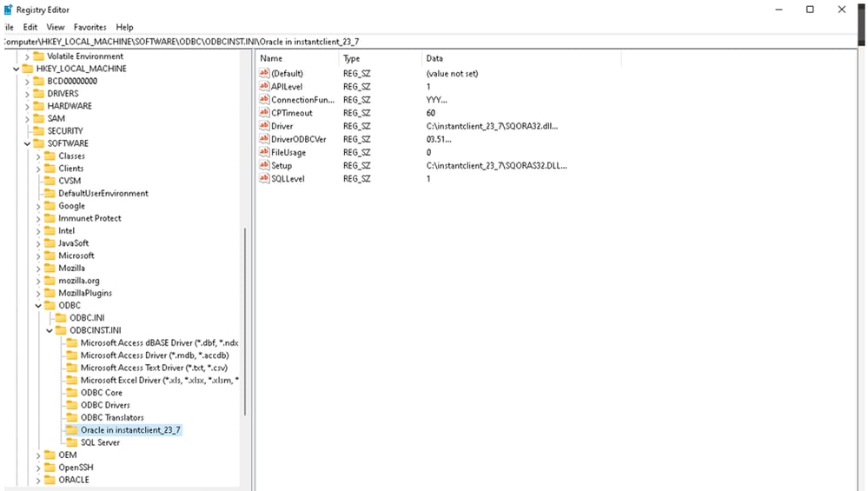Click string icon of (Default) value
This screenshot has width=868, height=491.
264,72
